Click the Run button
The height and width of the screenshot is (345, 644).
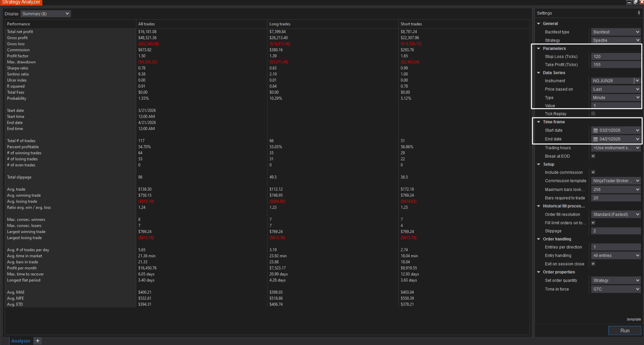pyautogui.click(x=625, y=330)
